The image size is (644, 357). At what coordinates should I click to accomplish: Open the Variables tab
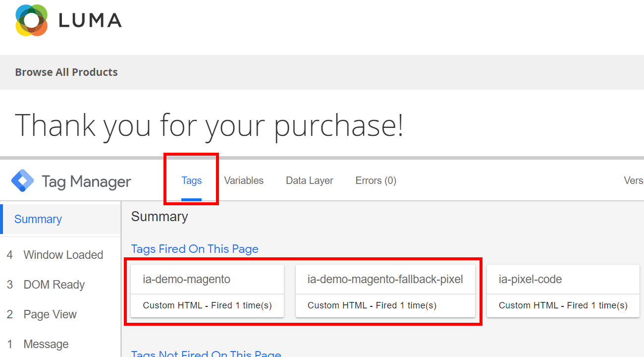click(244, 180)
